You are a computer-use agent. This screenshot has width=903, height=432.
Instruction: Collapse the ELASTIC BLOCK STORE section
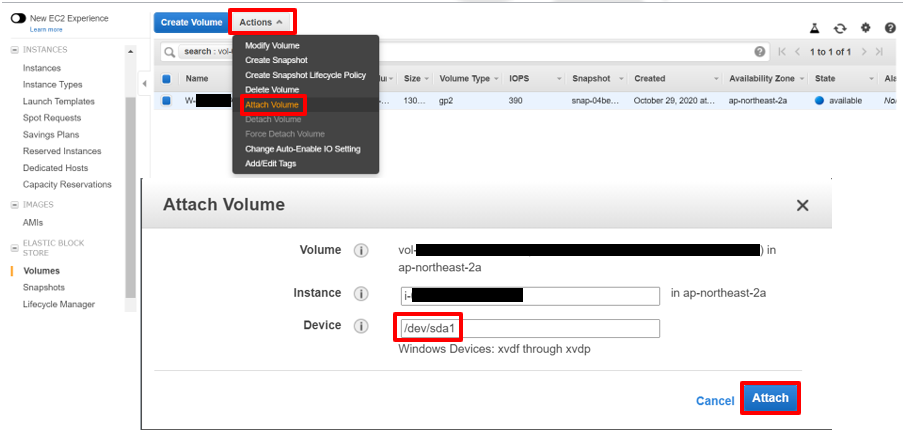tap(15, 248)
